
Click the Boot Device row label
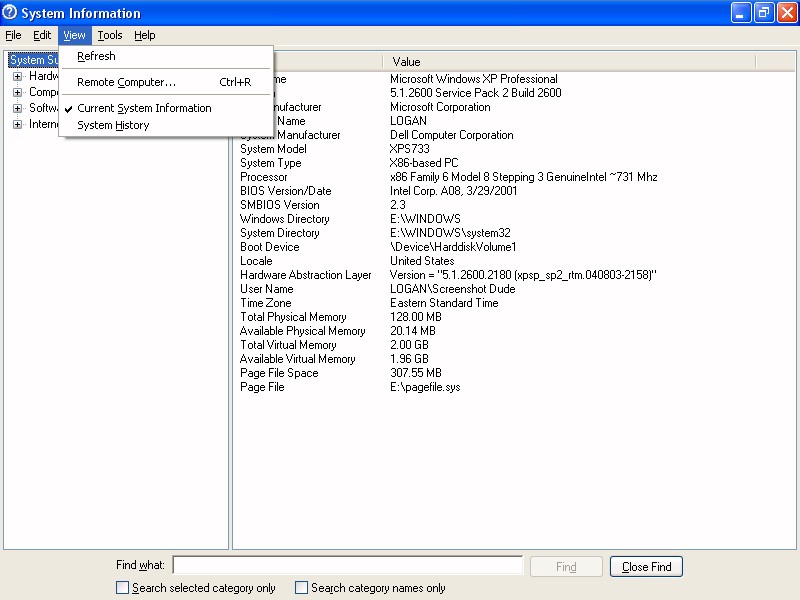[270, 247]
